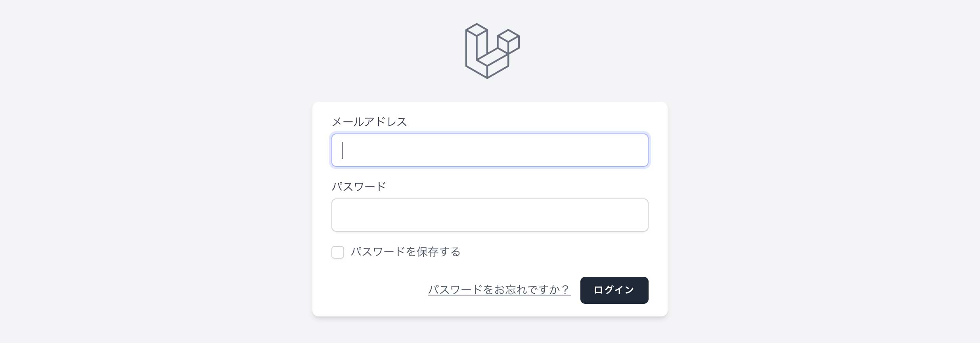Select the password text box
Image resolution: width=980 pixels, height=343 pixels.
click(x=490, y=215)
